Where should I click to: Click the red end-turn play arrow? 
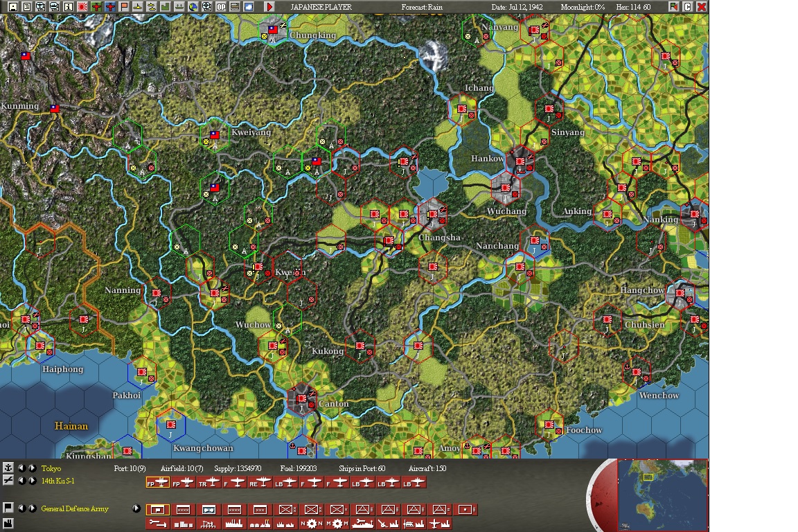(269, 7)
